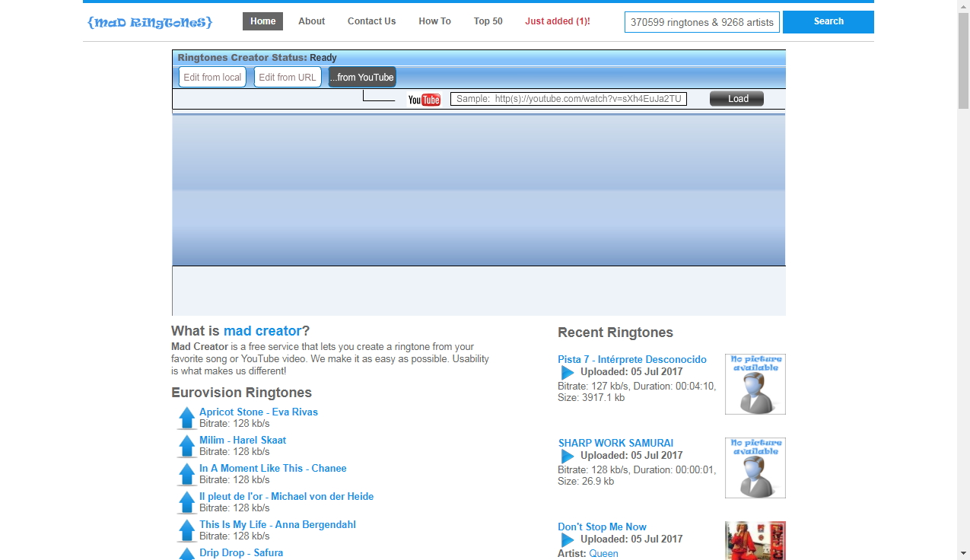Open the Queen artist link
Screen dimensions: 970x560
click(x=603, y=553)
